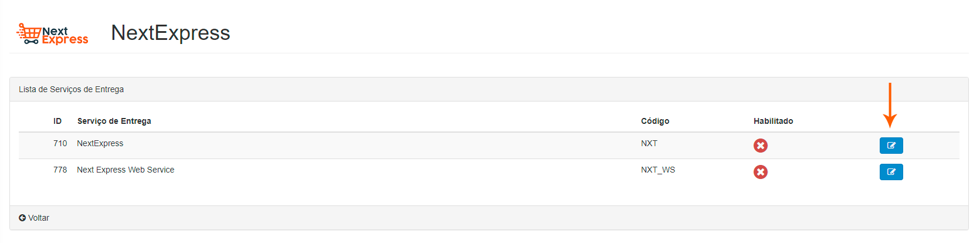
Task: Click the orange annotation arrow above the edit button
Action: point(890,106)
